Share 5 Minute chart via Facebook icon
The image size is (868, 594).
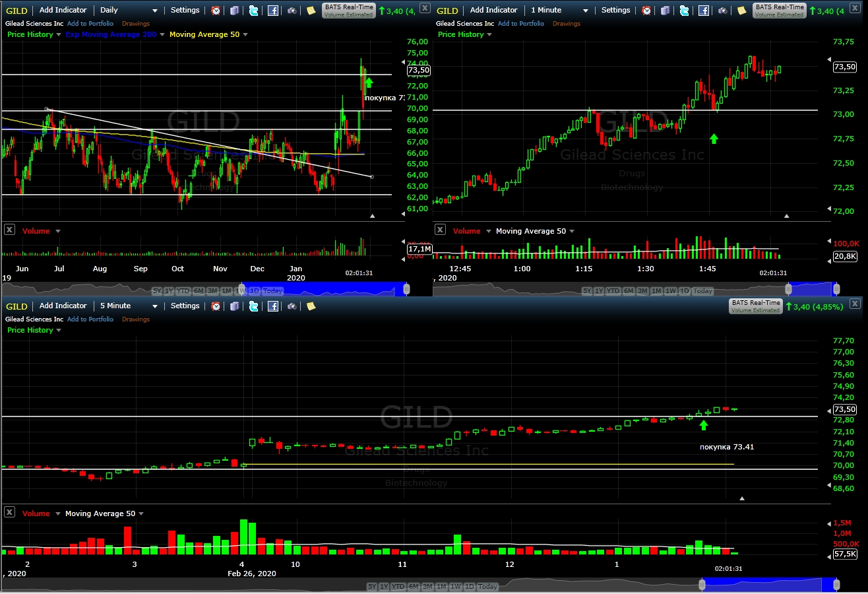(x=273, y=306)
